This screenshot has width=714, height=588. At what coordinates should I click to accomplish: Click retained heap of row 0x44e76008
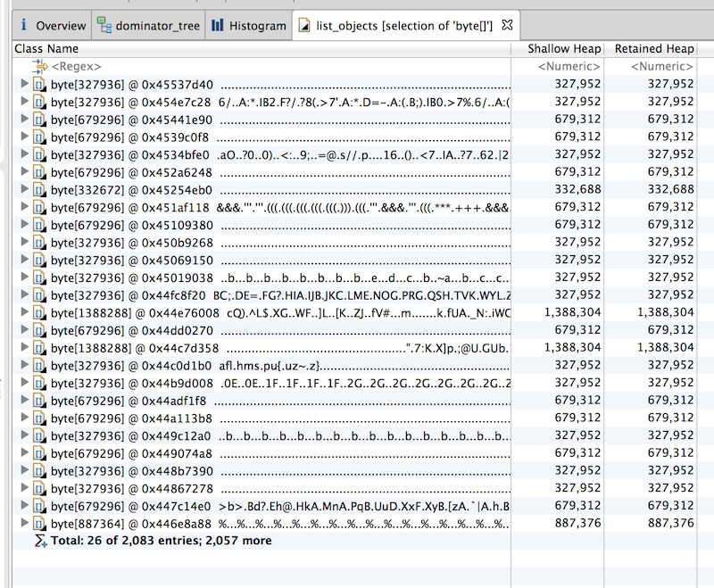pyautogui.click(x=665, y=312)
